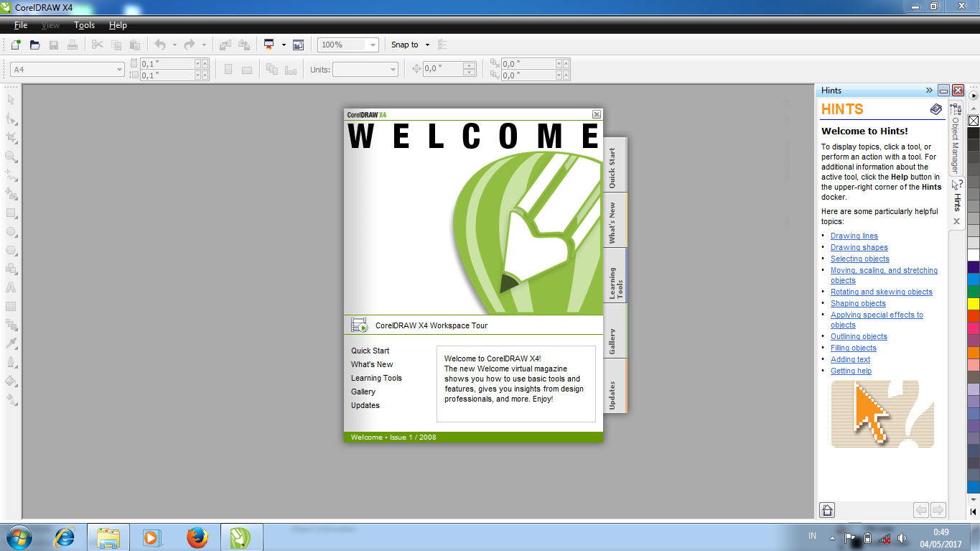Select the Interactive Blend tool

point(11,325)
